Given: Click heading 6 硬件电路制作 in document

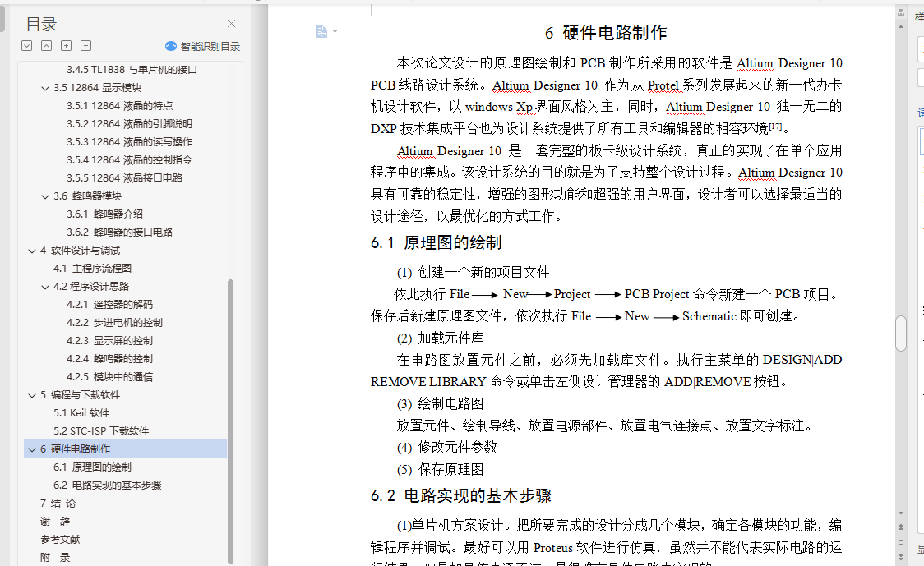Looking at the screenshot, I should pos(606,33).
